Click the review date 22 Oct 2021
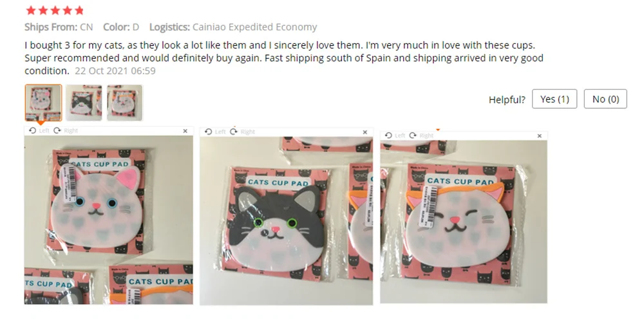This screenshot has height=319, width=644. [x=115, y=71]
